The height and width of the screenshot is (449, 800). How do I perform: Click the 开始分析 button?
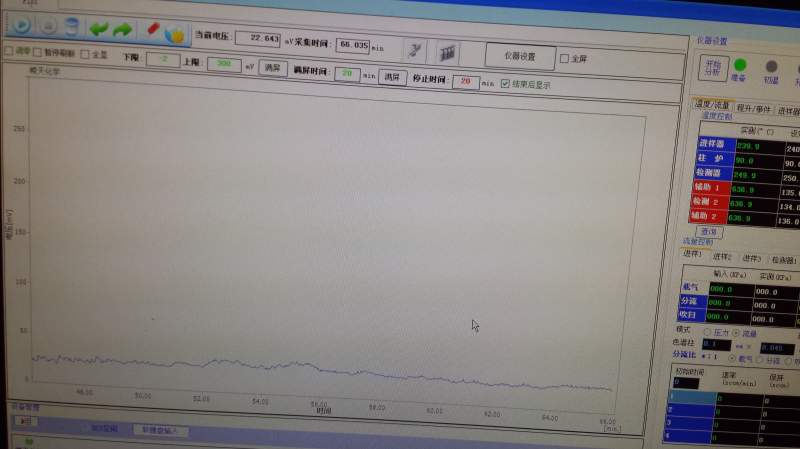click(713, 68)
